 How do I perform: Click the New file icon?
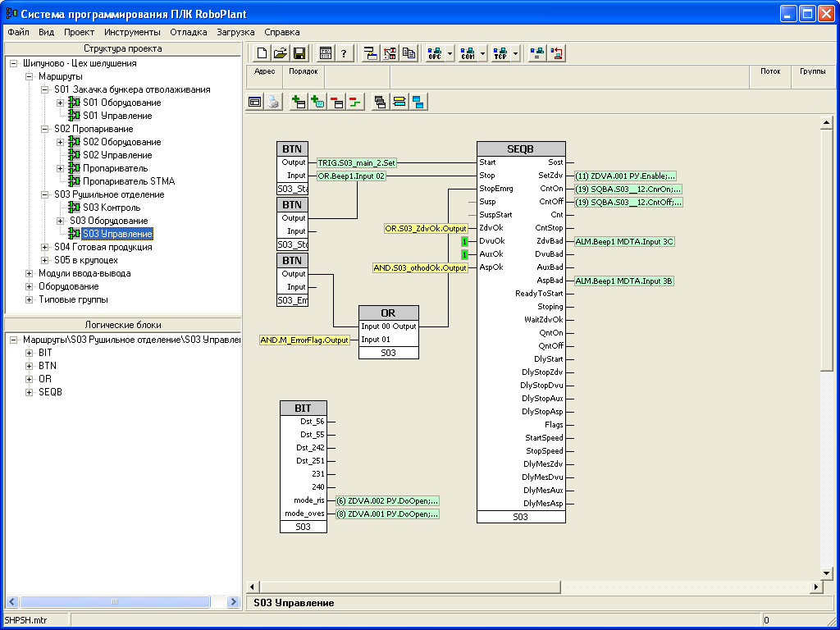[262, 54]
